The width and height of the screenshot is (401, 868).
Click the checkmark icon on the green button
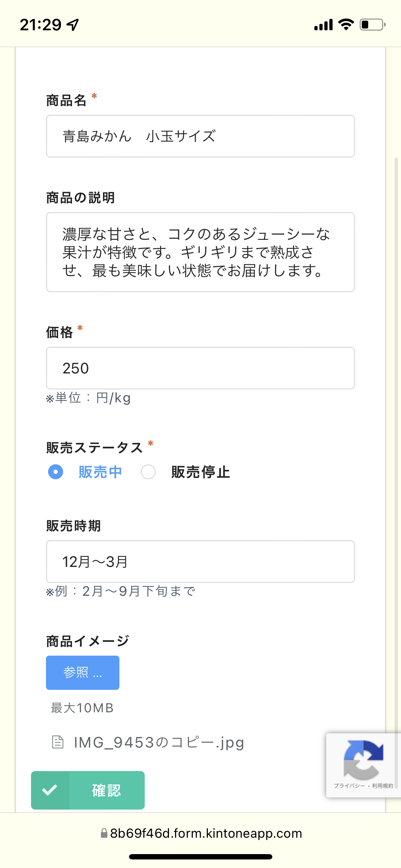click(50, 790)
